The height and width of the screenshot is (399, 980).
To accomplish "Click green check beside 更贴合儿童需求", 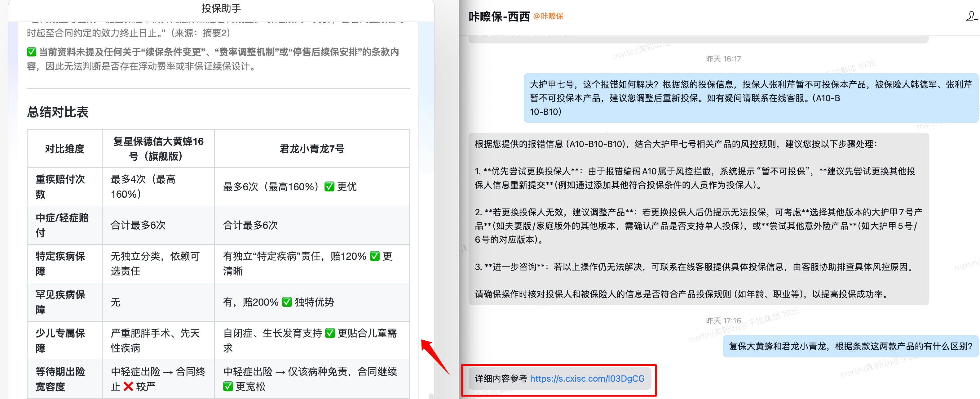I will pos(330,333).
